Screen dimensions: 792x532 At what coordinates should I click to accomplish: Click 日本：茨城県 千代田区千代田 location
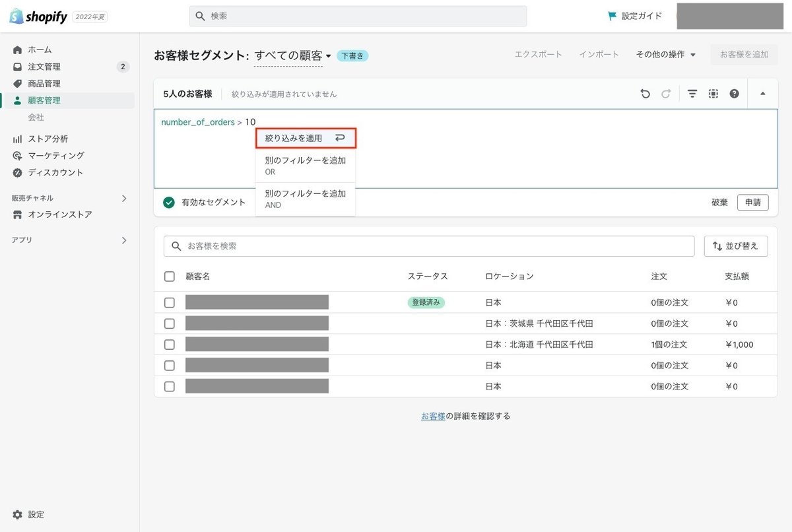(x=539, y=324)
